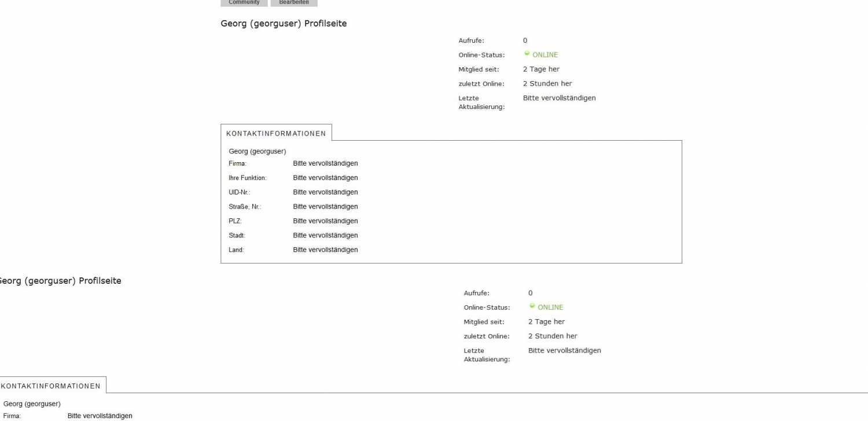Click the lower Letzte Aktualisierung 'Bitte vervollständigen' text

pos(565,350)
